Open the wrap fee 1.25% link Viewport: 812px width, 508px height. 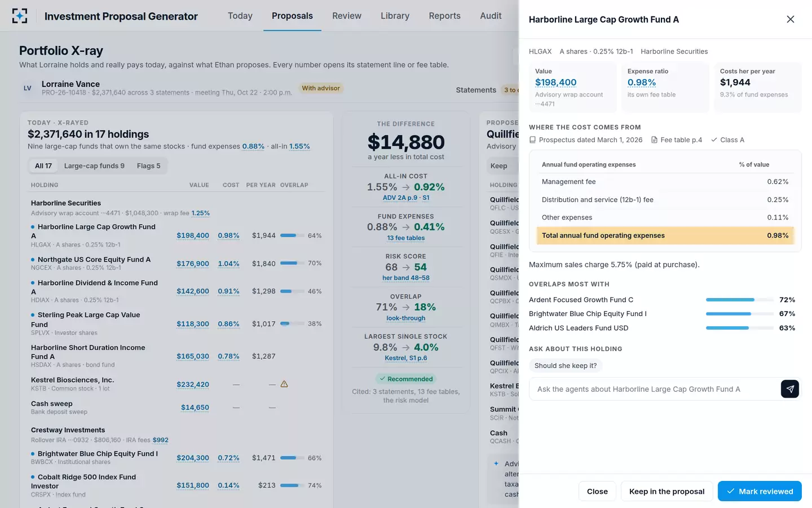tap(201, 213)
